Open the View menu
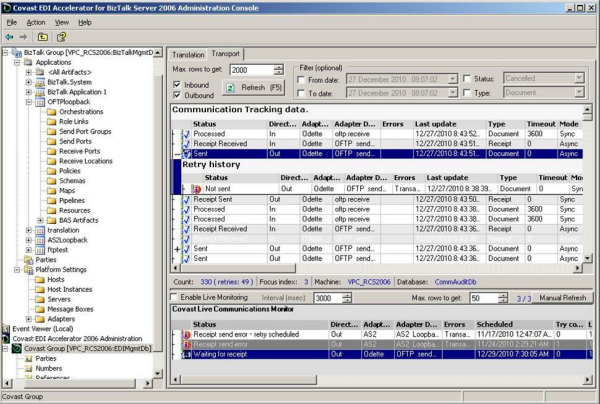 point(62,23)
